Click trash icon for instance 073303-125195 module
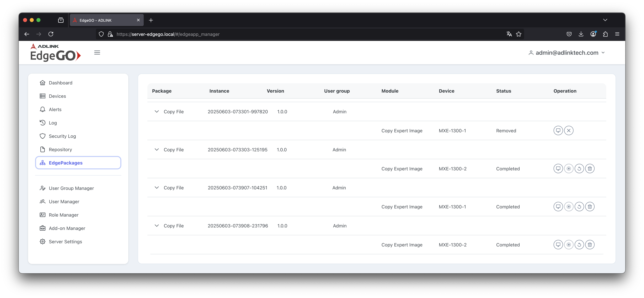 click(590, 169)
